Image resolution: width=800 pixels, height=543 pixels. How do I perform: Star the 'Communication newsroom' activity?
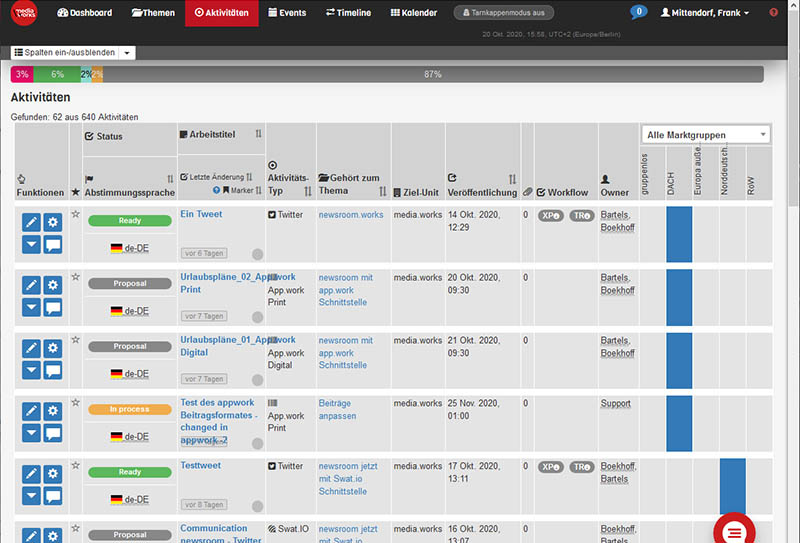pos(76,528)
